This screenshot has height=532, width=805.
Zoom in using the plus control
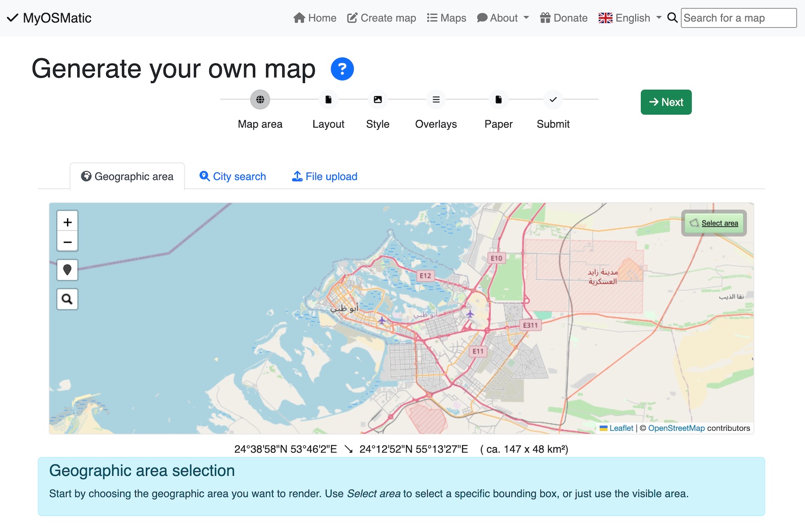pos(67,221)
